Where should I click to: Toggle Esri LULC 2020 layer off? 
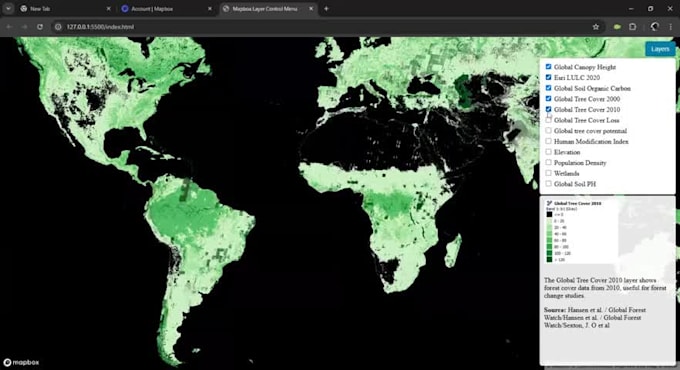[549, 77]
